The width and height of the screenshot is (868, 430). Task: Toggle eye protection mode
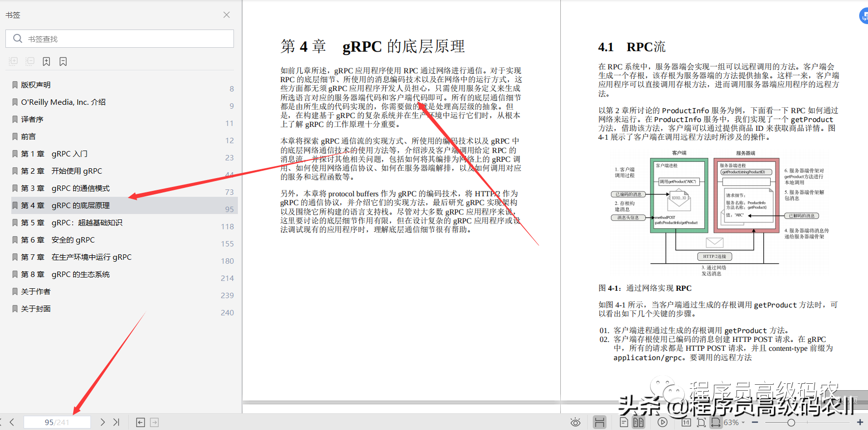(x=576, y=422)
